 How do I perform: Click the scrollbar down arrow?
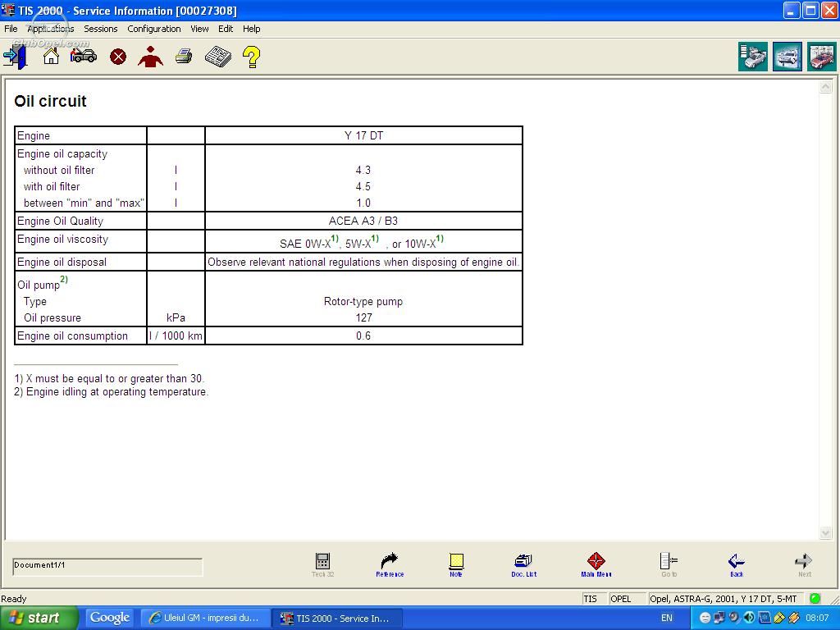tap(825, 532)
